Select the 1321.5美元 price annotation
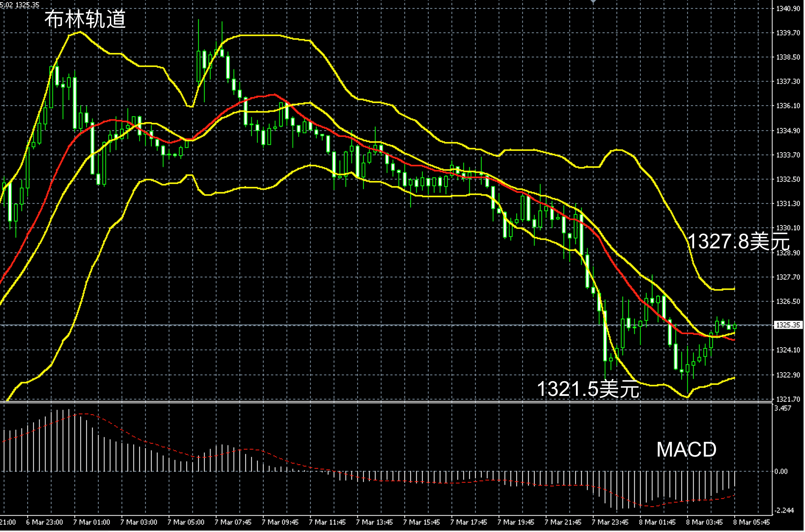 coord(588,389)
